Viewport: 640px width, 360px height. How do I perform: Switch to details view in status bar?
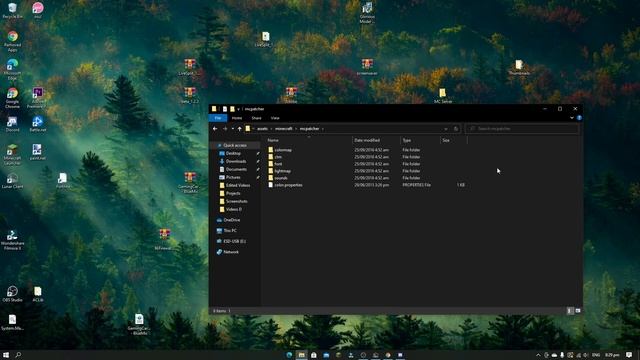coord(570,311)
